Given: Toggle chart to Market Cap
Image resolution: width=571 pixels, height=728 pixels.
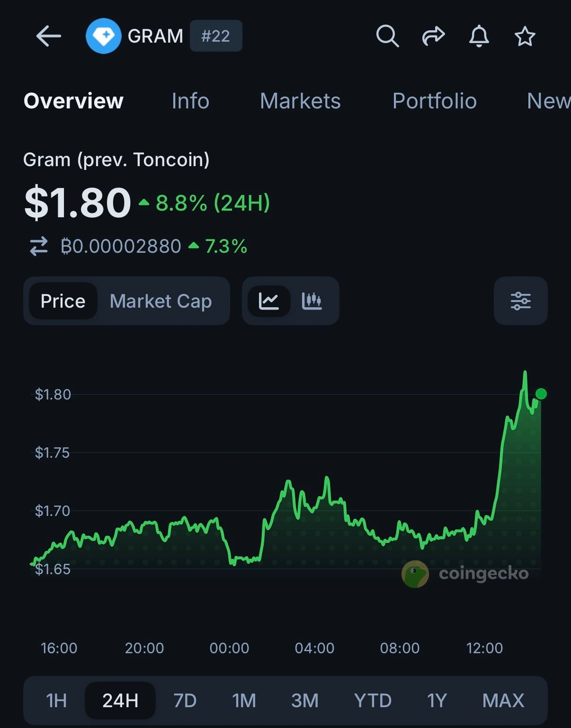Looking at the screenshot, I should [161, 301].
